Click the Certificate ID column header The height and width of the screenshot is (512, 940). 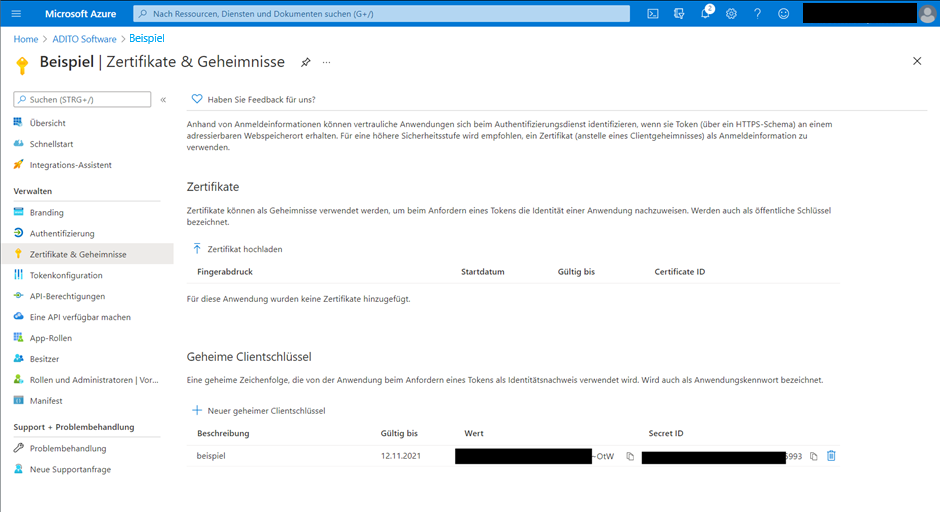coord(680,272)
